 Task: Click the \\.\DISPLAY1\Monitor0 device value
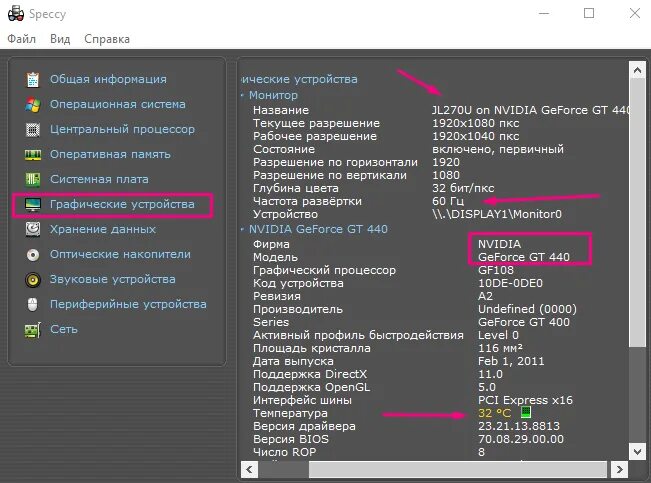point(497,214)
